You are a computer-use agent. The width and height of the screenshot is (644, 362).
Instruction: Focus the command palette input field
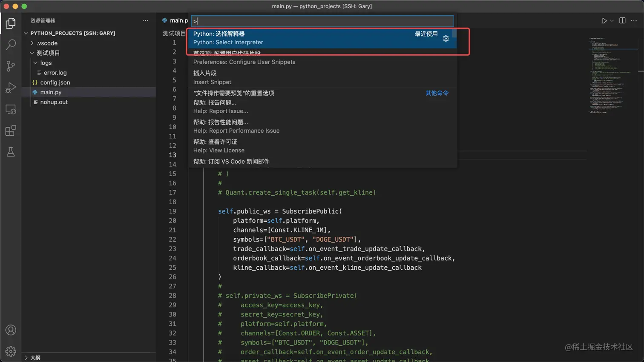322,21
